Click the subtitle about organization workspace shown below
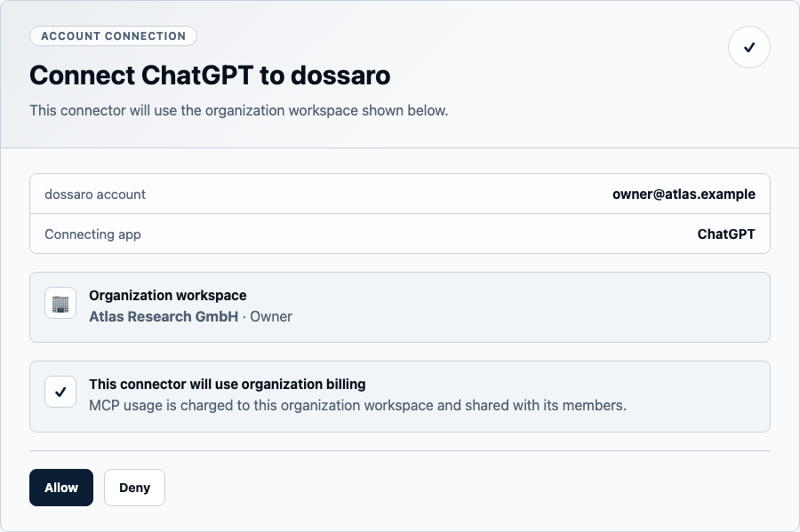This screenshot has height=532, width=800. (x=239, y=111)
